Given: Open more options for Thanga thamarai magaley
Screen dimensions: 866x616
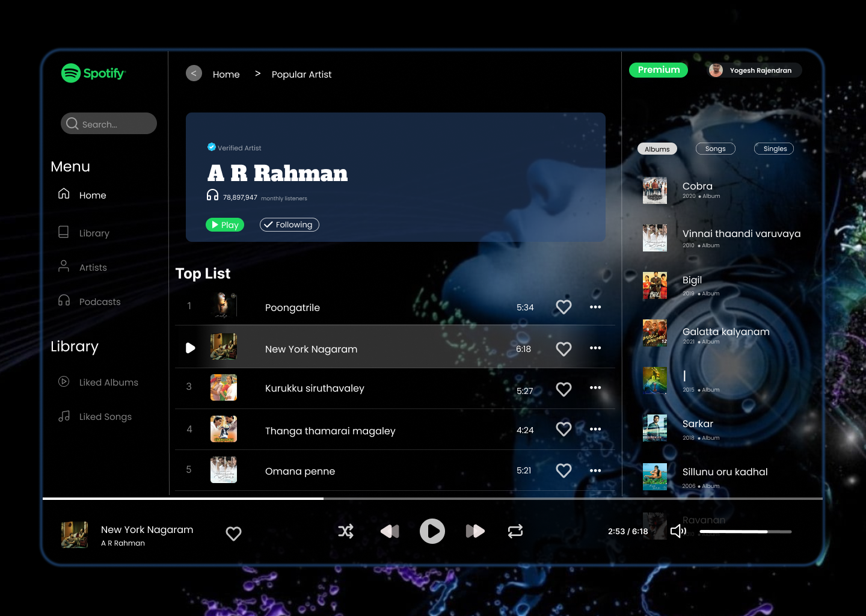Looking at the screenshot, I should click(x=595, y=429).
